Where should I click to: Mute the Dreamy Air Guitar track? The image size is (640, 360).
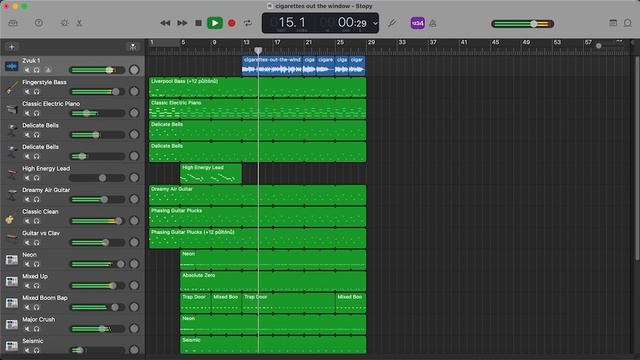click(27, 200)
